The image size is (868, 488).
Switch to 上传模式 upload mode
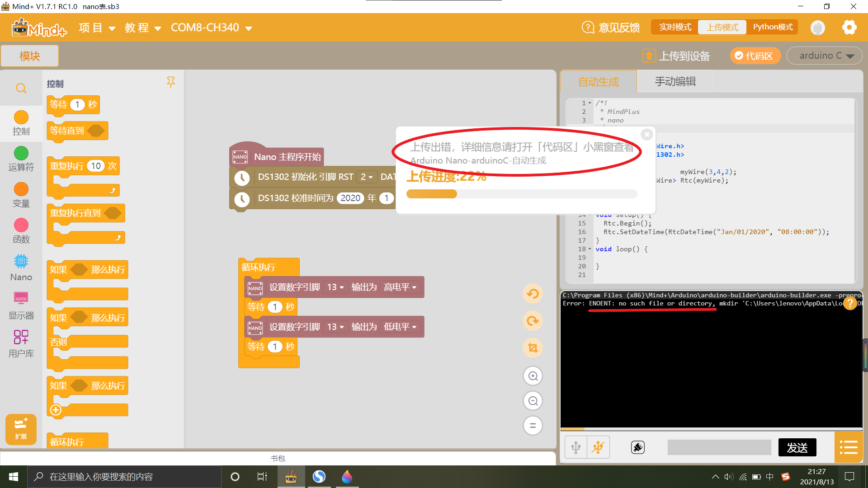click(722, 27)
